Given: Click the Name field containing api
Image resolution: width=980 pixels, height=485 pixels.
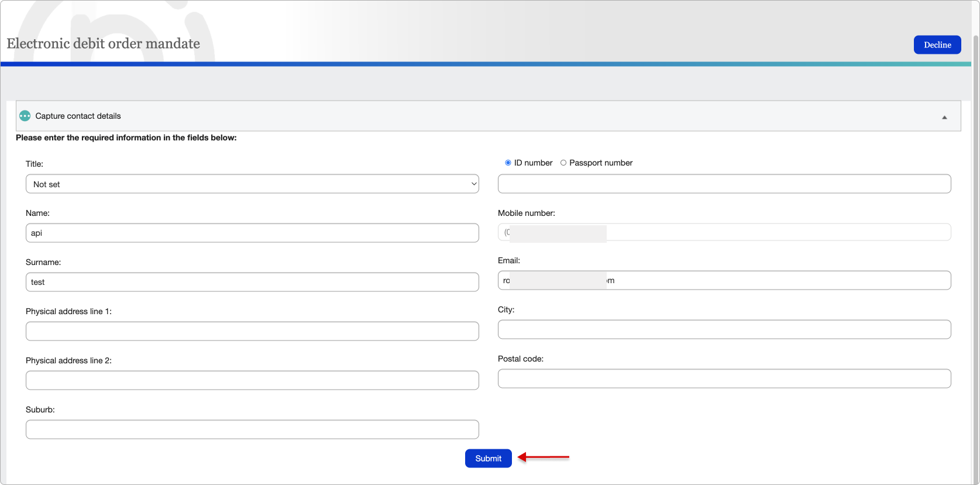Looking at the screenshot, I should pos(252,233).
